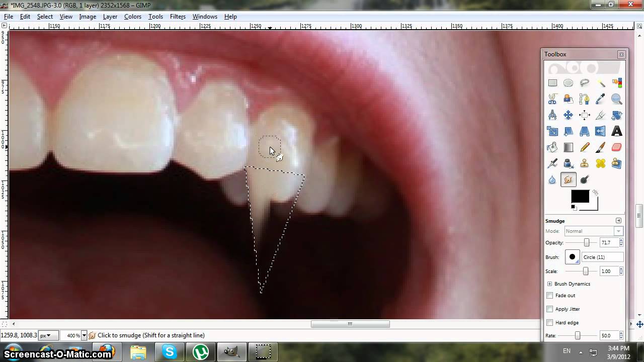Toggle the Hard edge checkbox
644x362 pixels.
550,323
